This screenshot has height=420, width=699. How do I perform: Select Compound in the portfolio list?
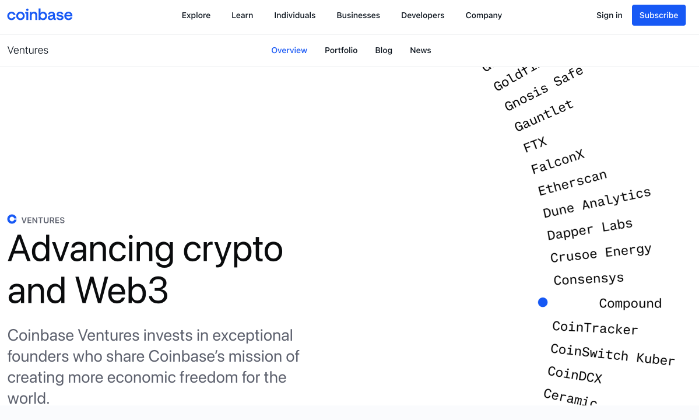point(630,303)
